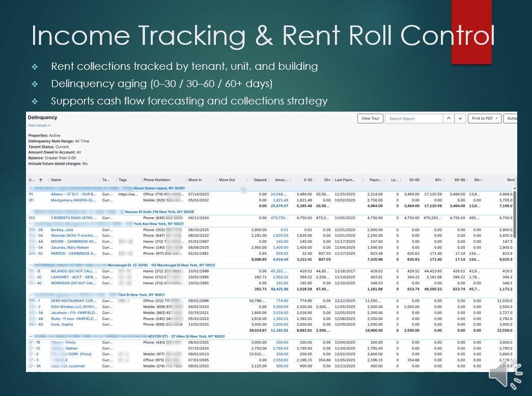Go to next search result arrow

click(460, 118)
